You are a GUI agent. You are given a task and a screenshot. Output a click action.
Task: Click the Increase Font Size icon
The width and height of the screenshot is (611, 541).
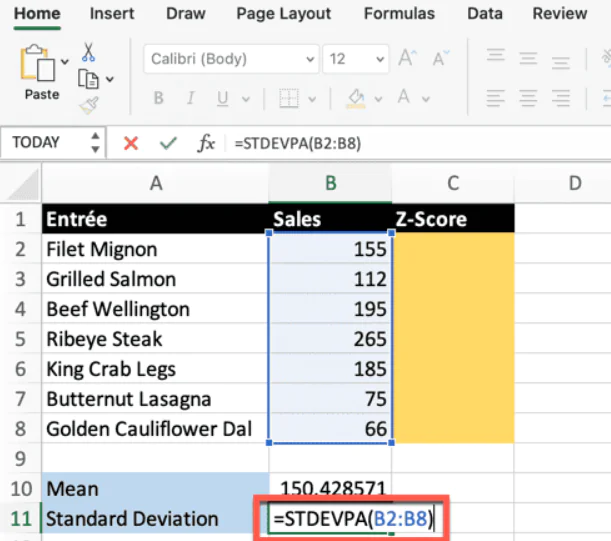[x=407, y=59]
